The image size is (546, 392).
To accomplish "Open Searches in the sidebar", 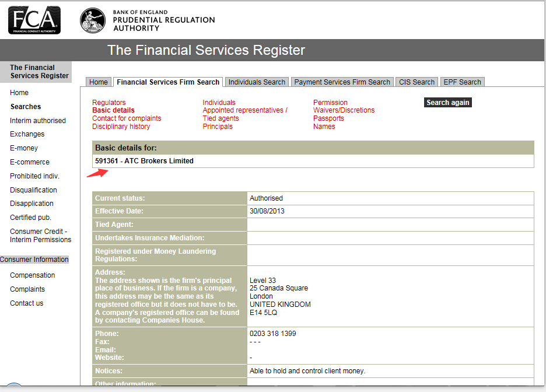I will click(x=26, y=107).
